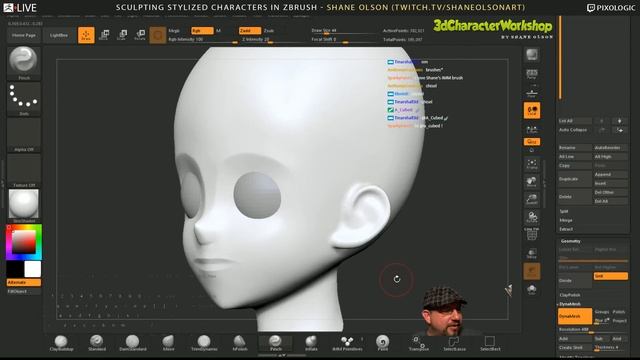Click the Del Other button
640x360 pixels.
click(611, 192)
